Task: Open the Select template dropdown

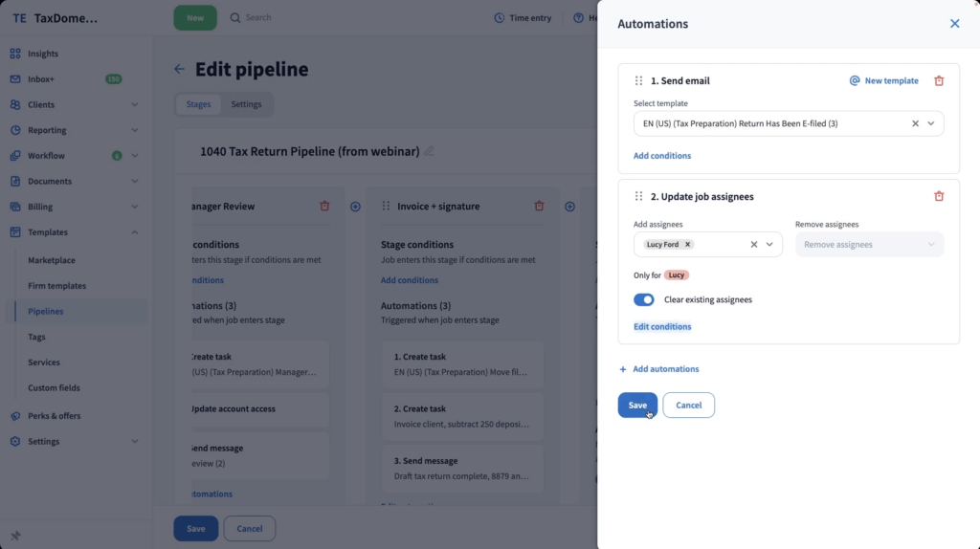Action: [930, 123]
